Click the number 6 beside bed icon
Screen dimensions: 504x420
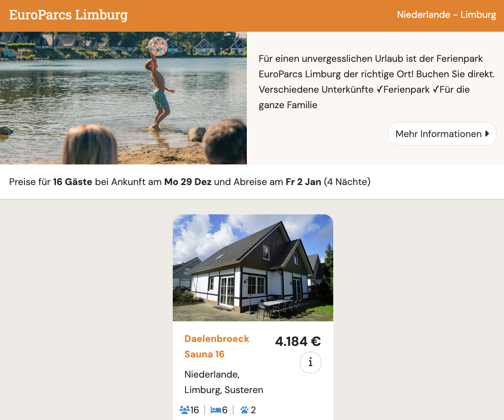click(x=225, y=410)
